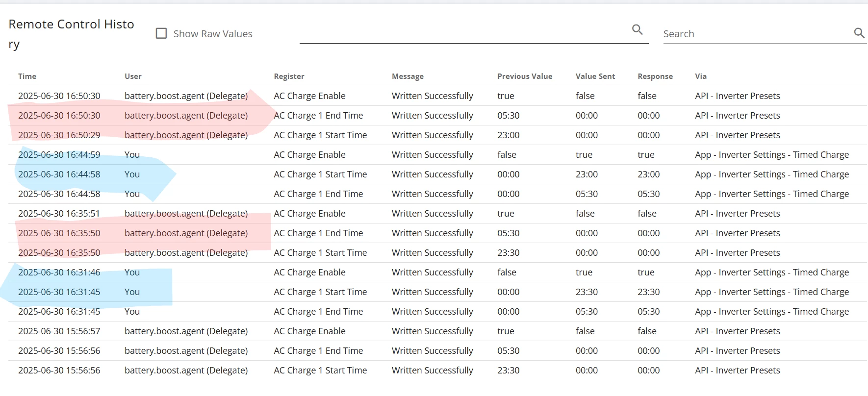Sort by the Previous Value column header
Image resolution: width=868 pixels, height=396 pixels.
(525, 76)
